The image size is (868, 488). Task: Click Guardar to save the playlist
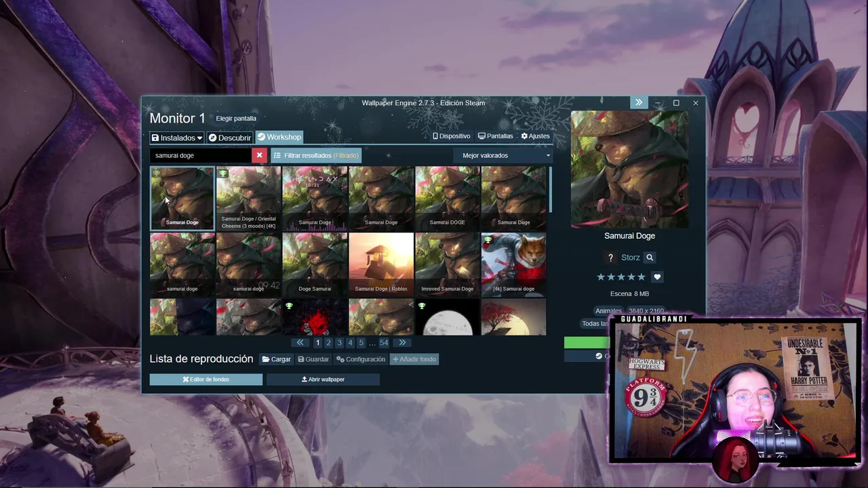[x=313, y=359]
